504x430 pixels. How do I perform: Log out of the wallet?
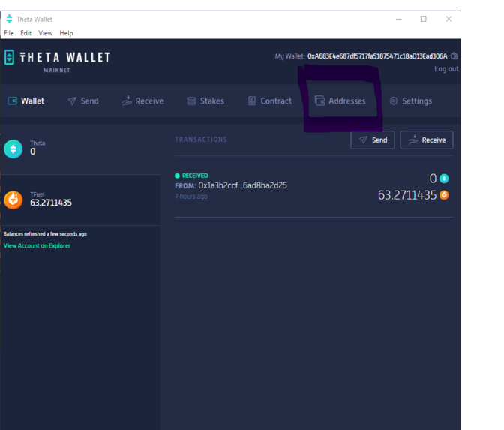(x=446, y=69)
